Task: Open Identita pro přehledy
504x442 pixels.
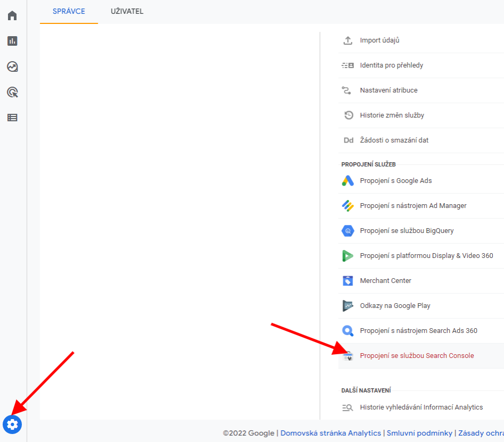Action: pos(391,65)
